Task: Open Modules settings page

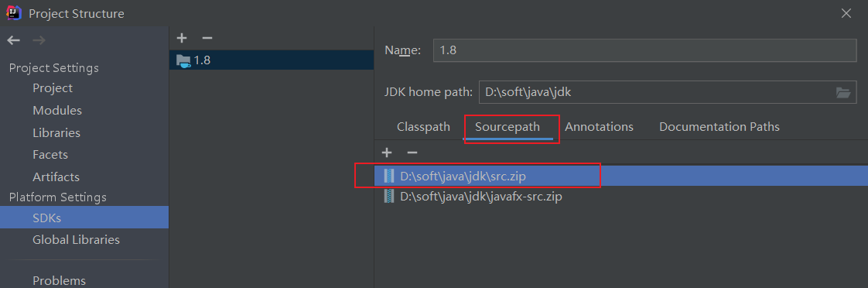Action: [57, 110]
